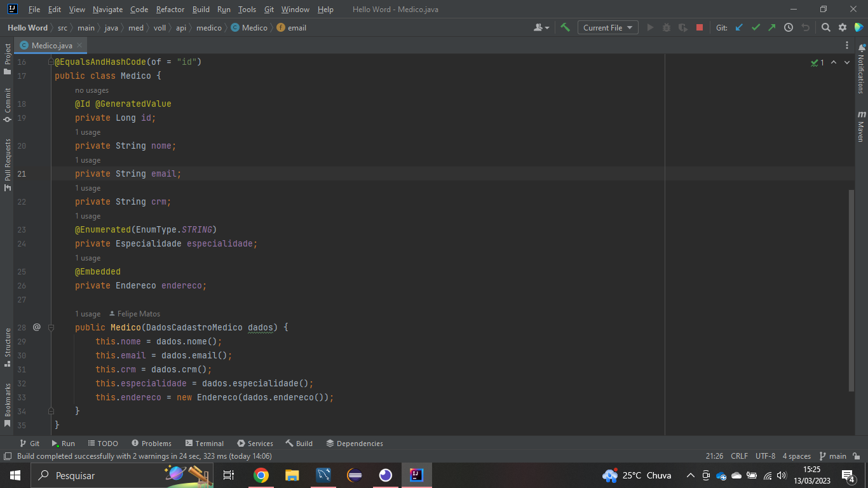868x488 pixels.
Task: Open the TODO tool window
Action: [103, 444]
